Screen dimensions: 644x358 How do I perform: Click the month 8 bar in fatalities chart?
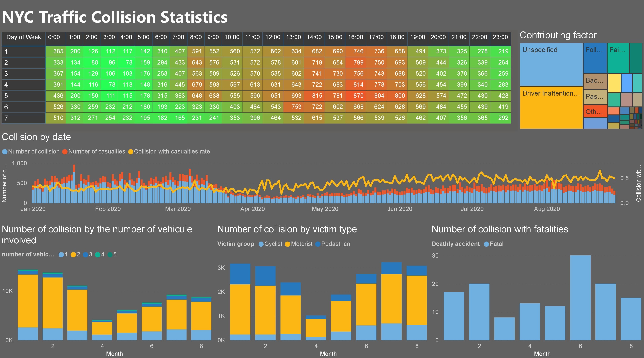[x=631, y=319]
